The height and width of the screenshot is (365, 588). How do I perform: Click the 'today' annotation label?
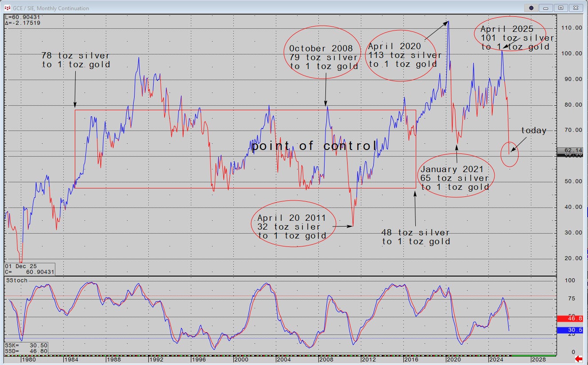pos(534,131)
